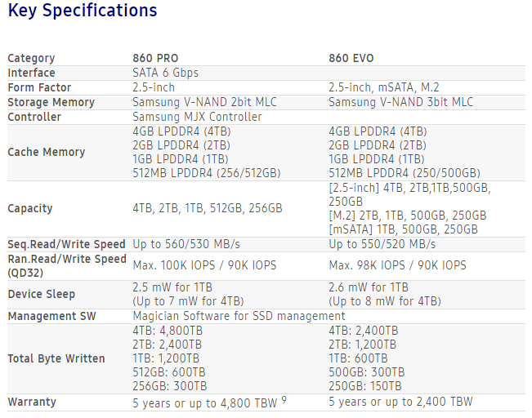Image resolution: width=532 pixels, height=418 pixels.
Task: Click the Up to 550/520 MB/s value
Action: (x=383, y=244)
